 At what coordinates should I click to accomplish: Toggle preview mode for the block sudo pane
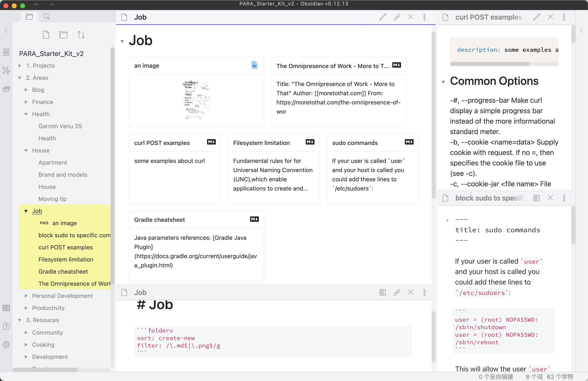[x=536, y=198]
